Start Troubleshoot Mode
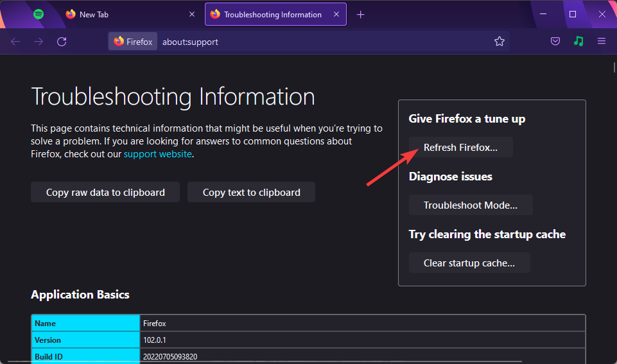 [x=471, y=205]
